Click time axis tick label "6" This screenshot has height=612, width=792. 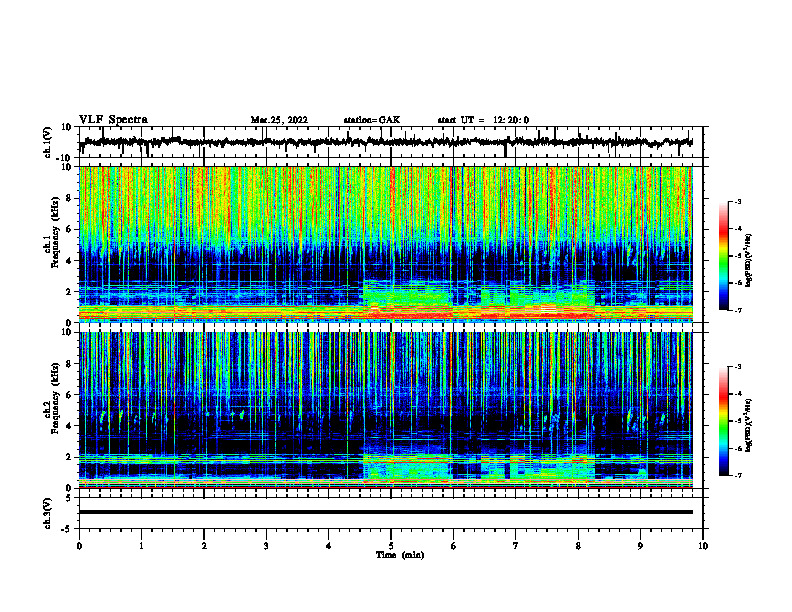pyautogui.click(x=454, y=546)
